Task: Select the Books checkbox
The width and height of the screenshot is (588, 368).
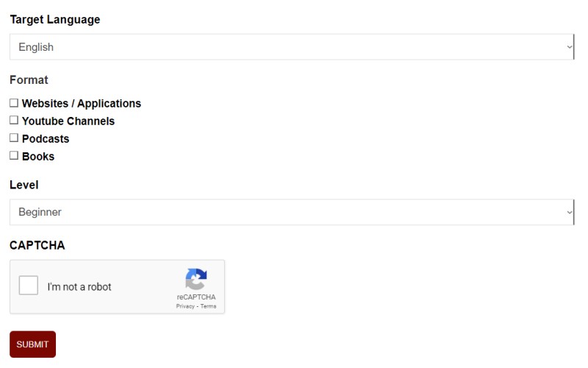Action: pos(14,155)
